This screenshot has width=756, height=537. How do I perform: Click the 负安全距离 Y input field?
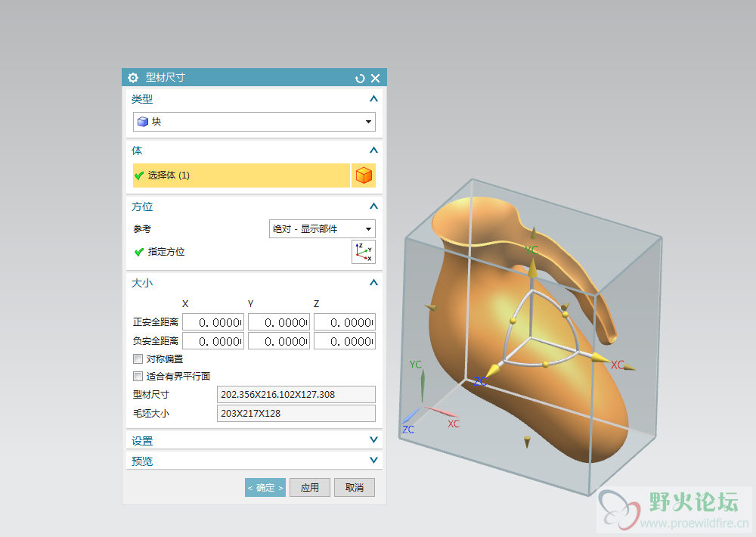(279, 341)
